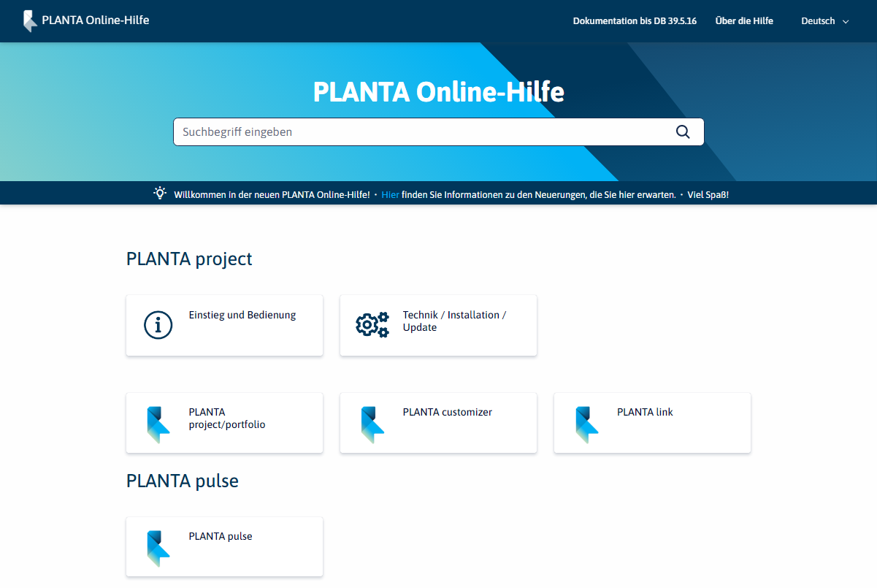Click the PLANTA project/portfolio tile icon
The image size is (877, 588).
pyautogui.click(x=158, y=424)
